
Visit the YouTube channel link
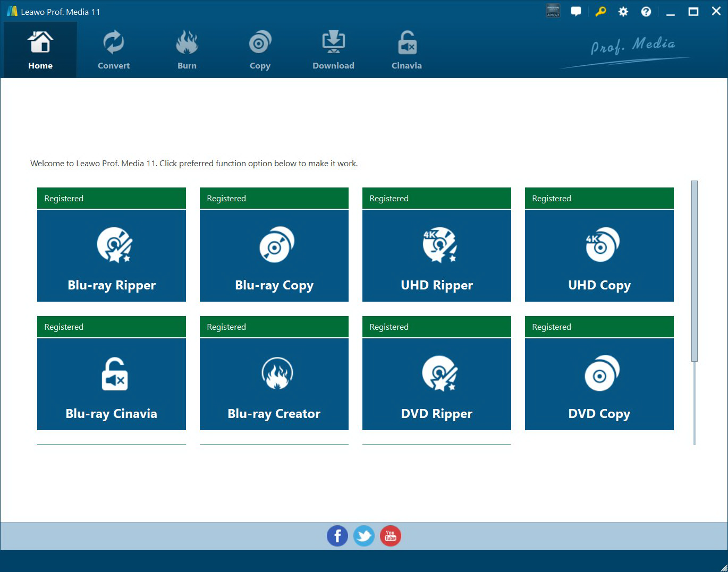click(391, 536)
